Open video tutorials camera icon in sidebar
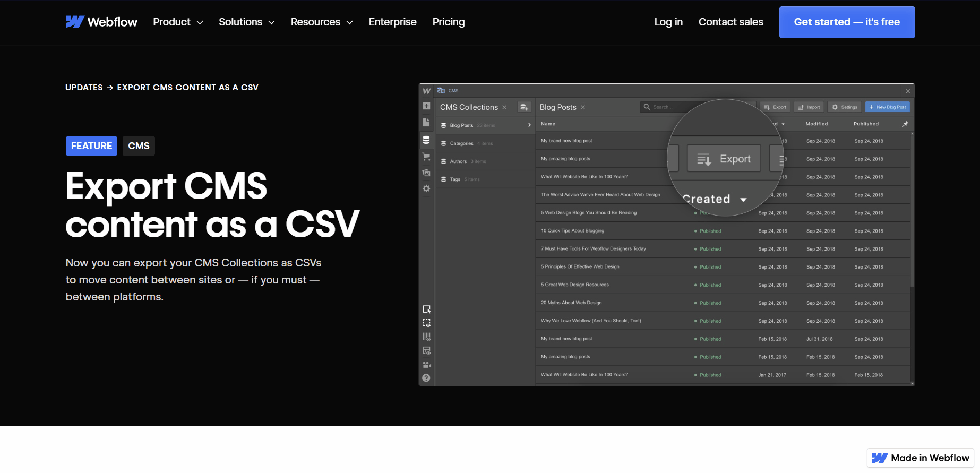Image resolution: width=980 pixels, height=473 pixels. (x=426, y=365)
